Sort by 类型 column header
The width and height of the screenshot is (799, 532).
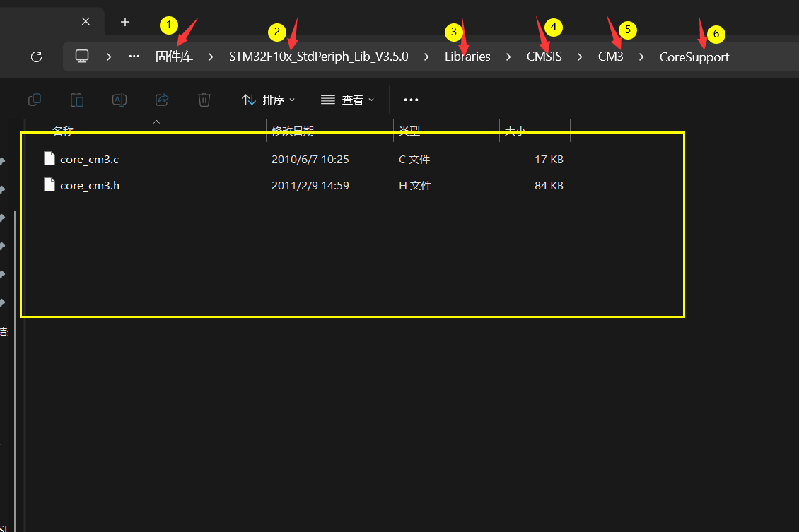pos(409,131)
